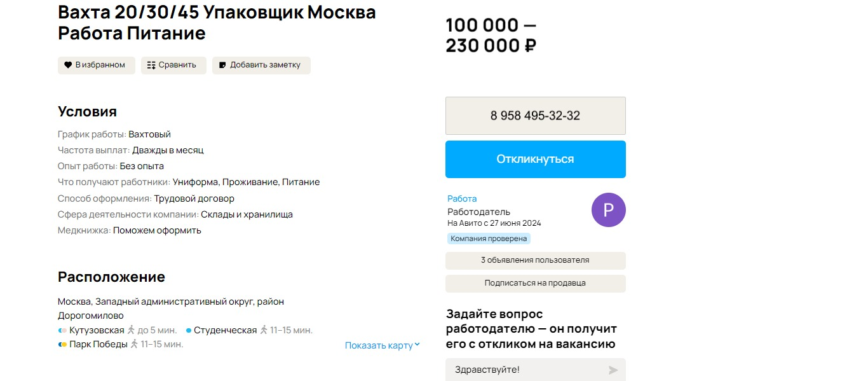
Task: Open the Работа category link
Action: pos(462,198)
